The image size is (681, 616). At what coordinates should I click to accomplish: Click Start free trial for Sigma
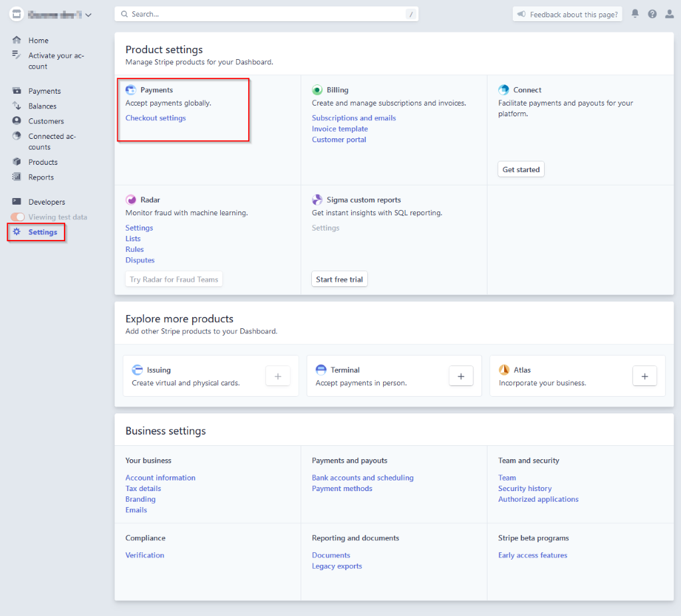point(339,279)
